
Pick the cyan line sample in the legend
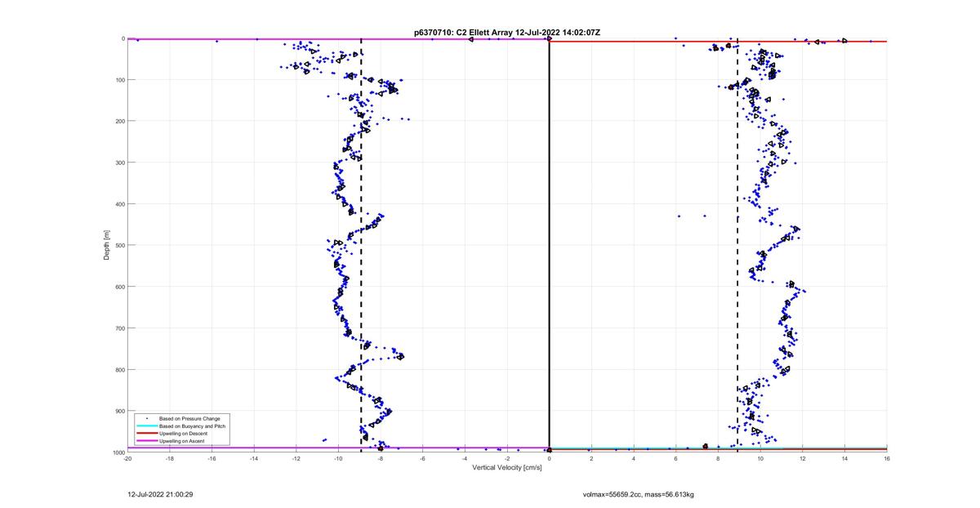click(x=147, y=426)
